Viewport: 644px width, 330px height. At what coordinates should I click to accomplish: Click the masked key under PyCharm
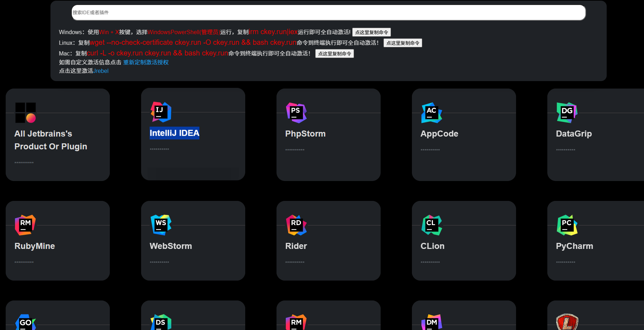(x=566, y=262)
